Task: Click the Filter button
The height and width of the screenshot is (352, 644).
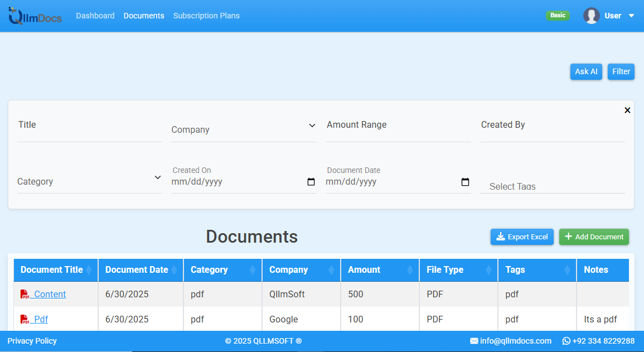Action: click(x=621, y=71)
